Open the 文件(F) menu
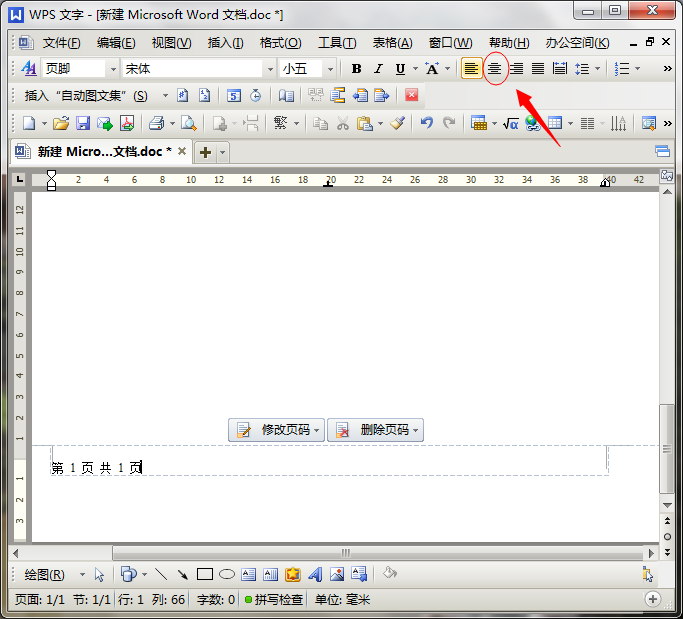683x619 pixels. click(61, 43)
